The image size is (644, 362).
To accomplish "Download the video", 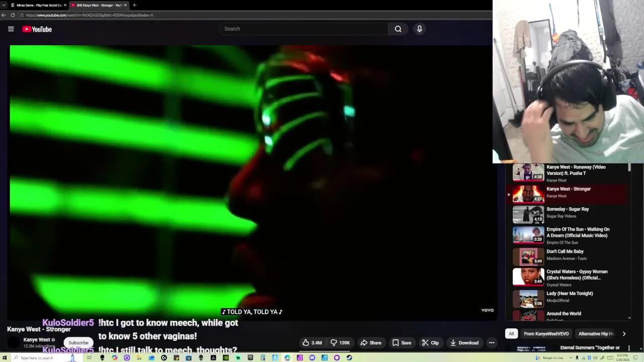I will 464,343.
